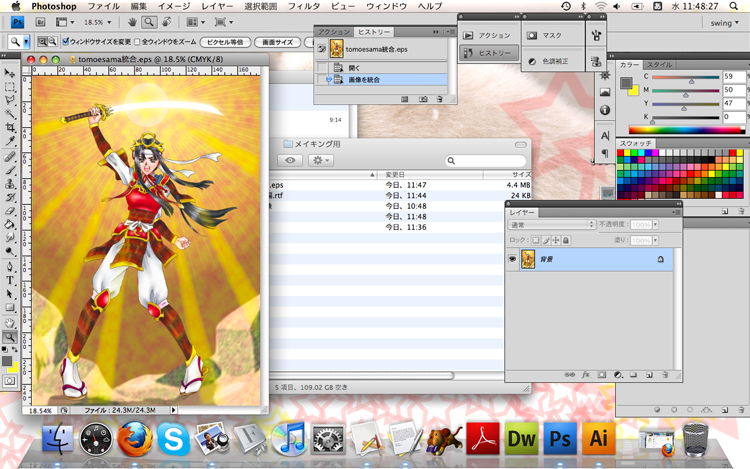Add a layer style with the fx icon
This screenshot has height=469, width=750.
point(585,375)
